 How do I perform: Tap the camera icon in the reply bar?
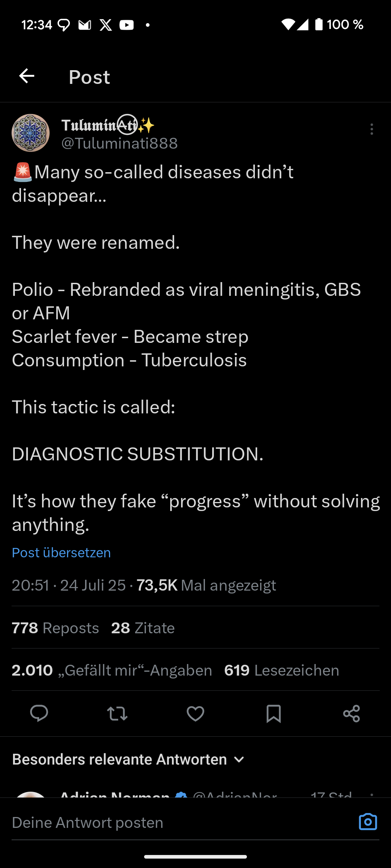pyautogui.click(x=368, y=822)
